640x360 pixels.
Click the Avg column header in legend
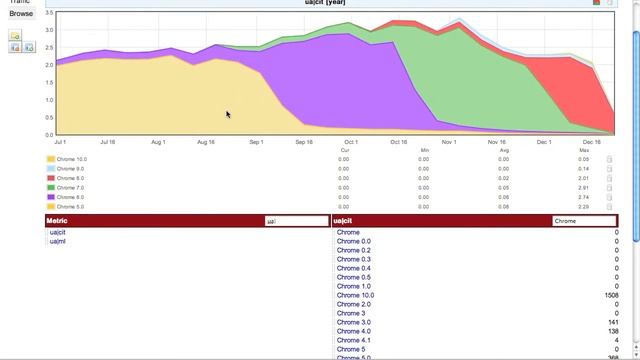coord(504,150)
